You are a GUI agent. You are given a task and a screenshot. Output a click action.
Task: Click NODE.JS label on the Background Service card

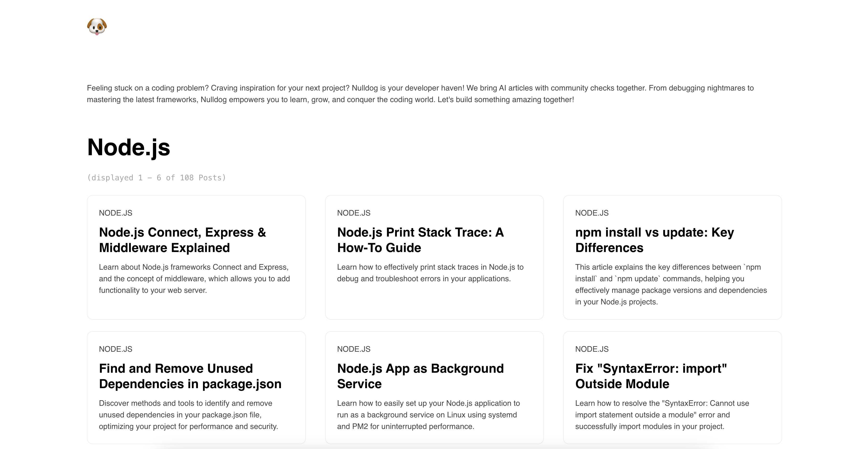tap(354, 349)
